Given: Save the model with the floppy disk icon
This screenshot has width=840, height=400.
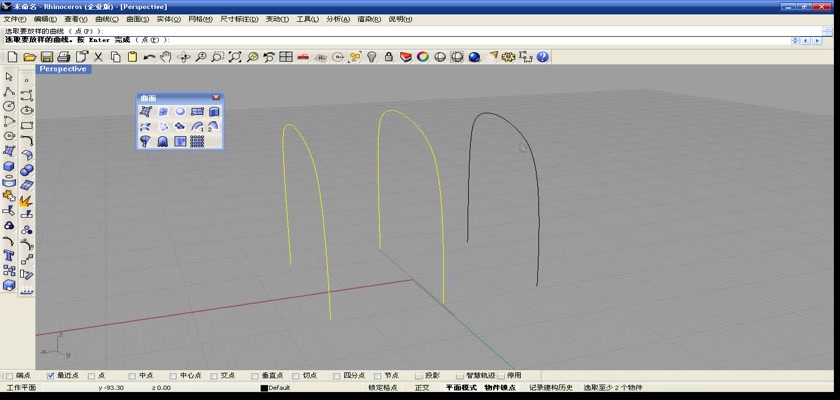Looking at the screenshot, I should coord(47,57).
